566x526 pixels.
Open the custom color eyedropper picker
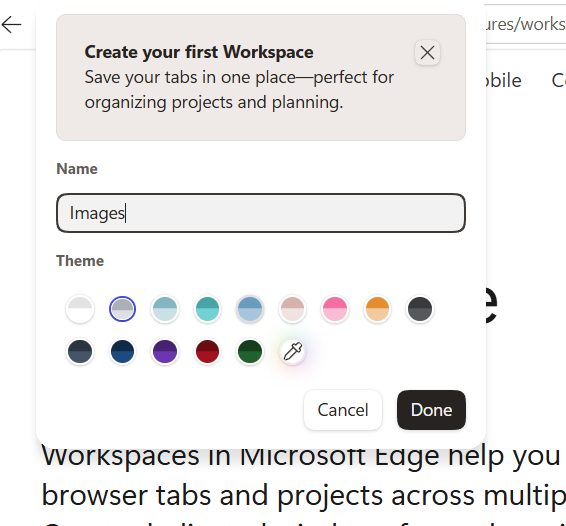coord(292,351)
